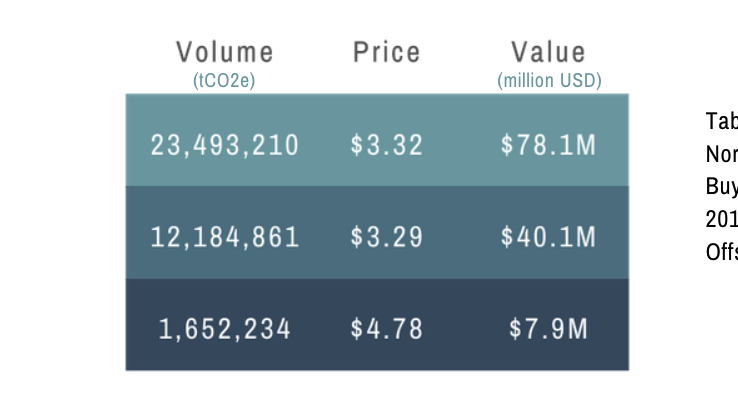Viewport: 738px width, 404px height.
Task: Click the Volume column header
Action: [224, 52]
